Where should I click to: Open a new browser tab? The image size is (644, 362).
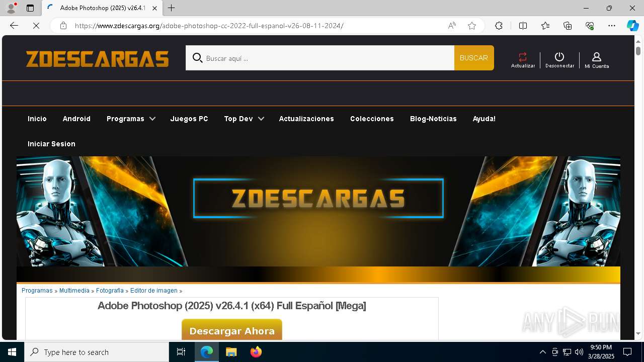tap(172, 8)
